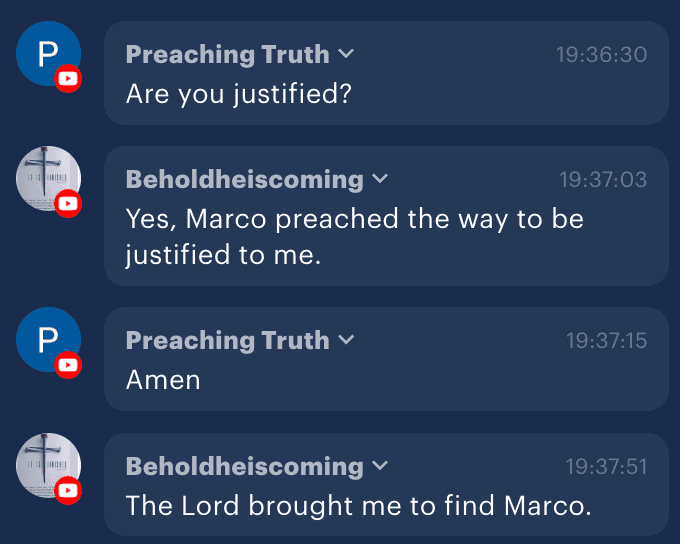The width and height of the screenshot is (680, 544).
Task: Click the Preaching Truth name above Amen
Action: 228,341
